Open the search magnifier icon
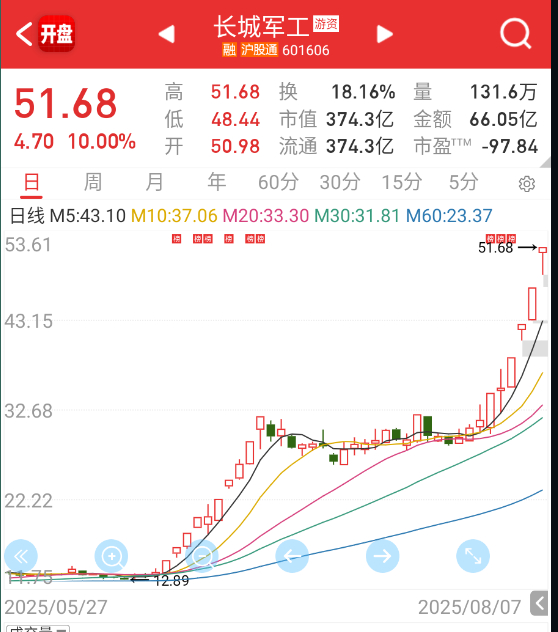This screenshot has height=632, width=558. (516, 34)
